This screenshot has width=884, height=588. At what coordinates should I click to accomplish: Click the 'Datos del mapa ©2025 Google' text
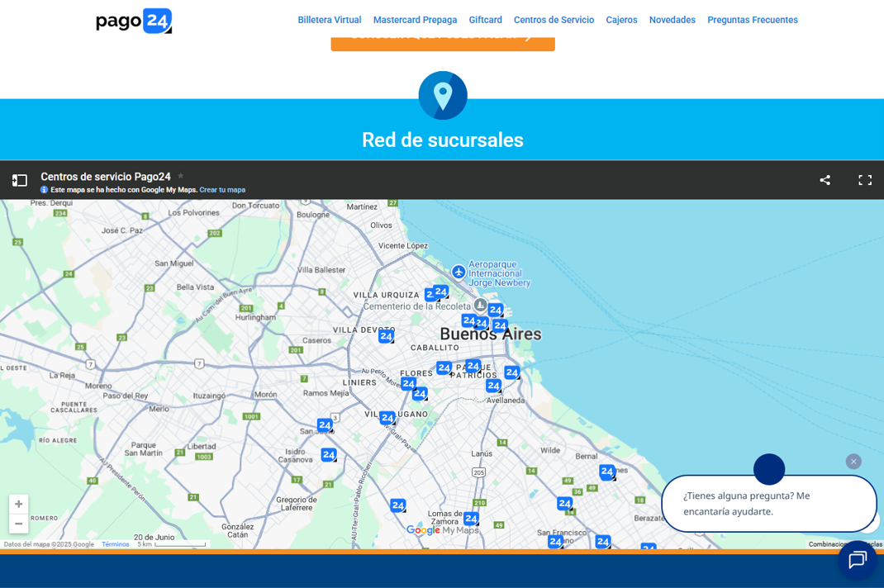pyautogui.click(x=49, y=544)
